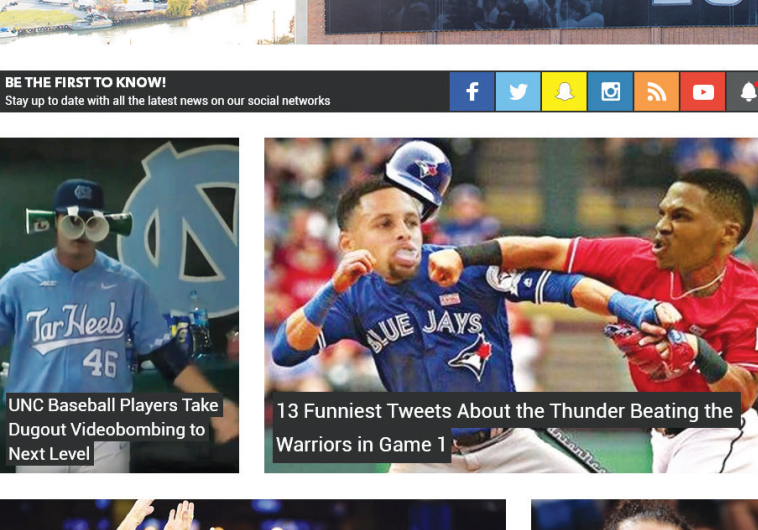Open the Facebook social page icon
Screen dimensions: 758x530
472,92
